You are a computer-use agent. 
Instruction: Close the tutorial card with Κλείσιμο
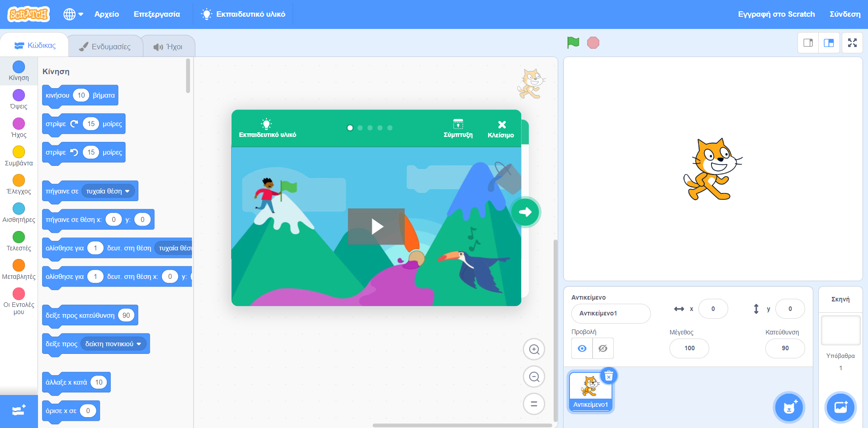coord(501,129)
